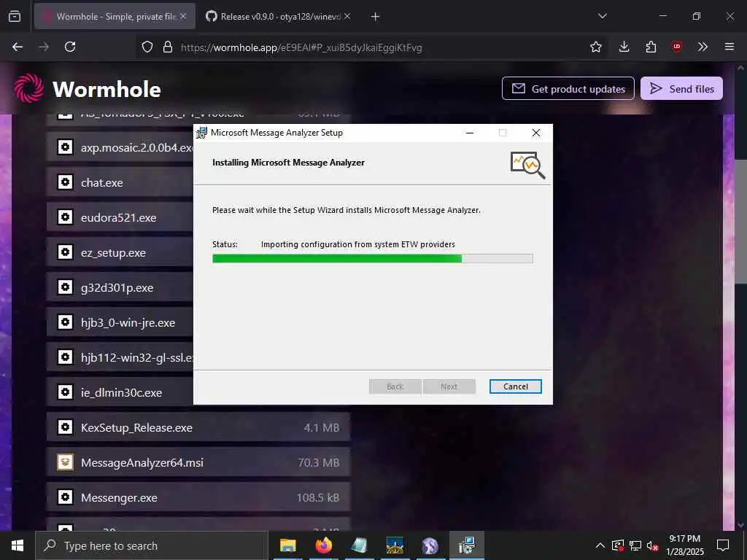Close the Release v0.9.0 tab
Image resolution: width=747 pixels, height=560 pixels.
(x=347, y=16)
